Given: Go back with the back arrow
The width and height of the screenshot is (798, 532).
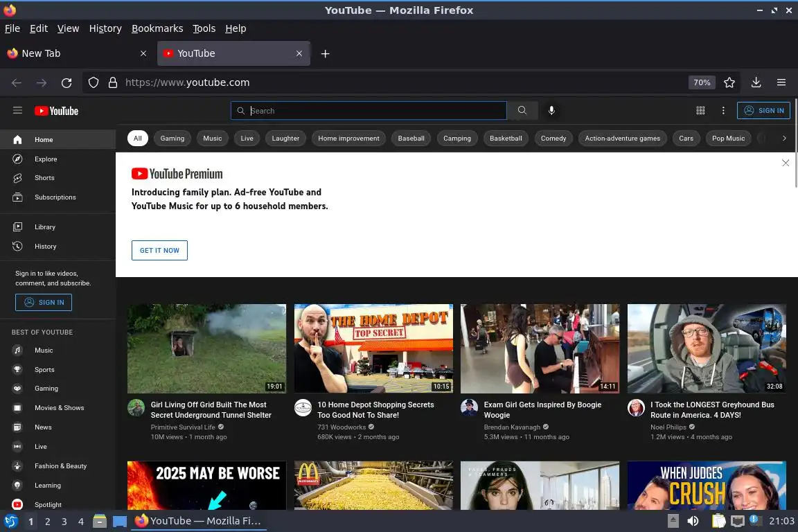Looking at the screenshot, I should [x=17, y=82].
